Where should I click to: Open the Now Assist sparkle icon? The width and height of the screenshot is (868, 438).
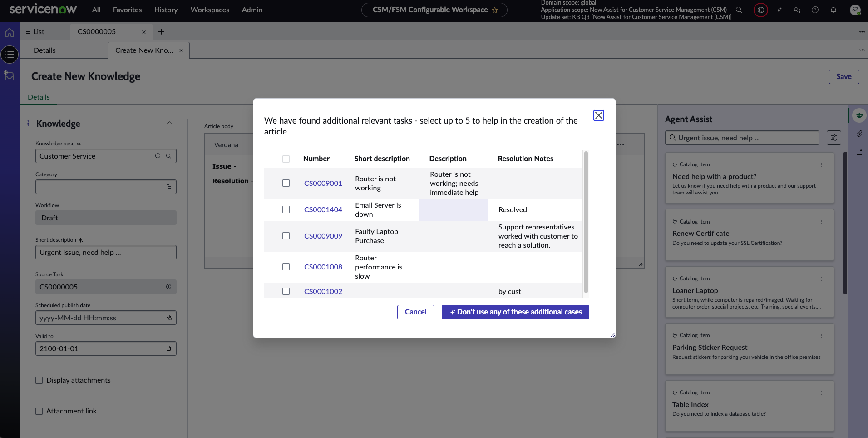tap(779, 10)
